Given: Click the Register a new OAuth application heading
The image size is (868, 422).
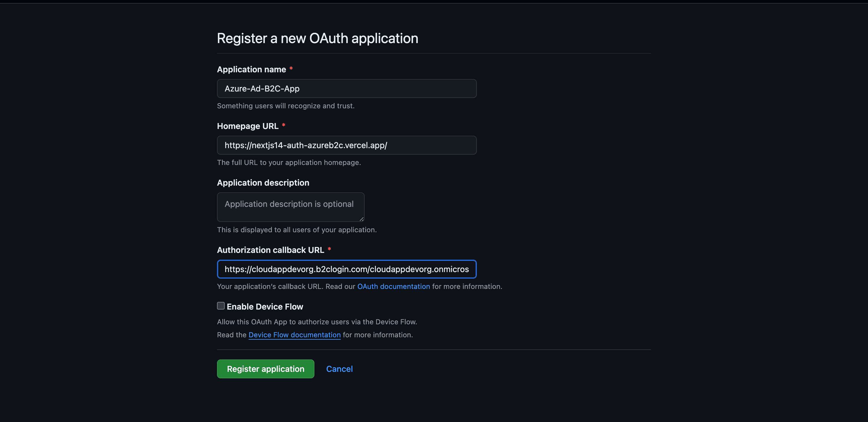Looking at the screenshot, I should [x=317, y=38].
